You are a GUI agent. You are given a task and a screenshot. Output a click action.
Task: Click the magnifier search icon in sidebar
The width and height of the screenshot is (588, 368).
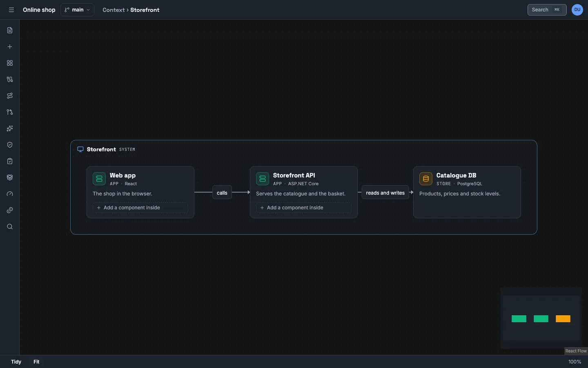10,227
